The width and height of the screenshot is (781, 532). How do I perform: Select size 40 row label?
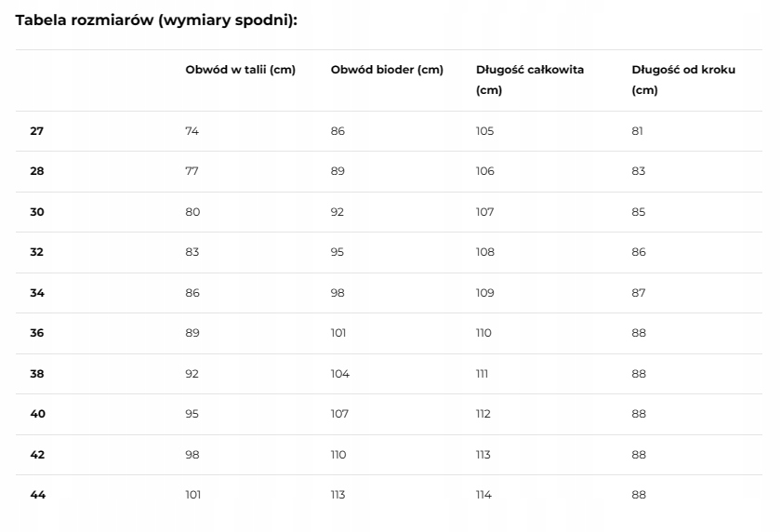[37, 414]
